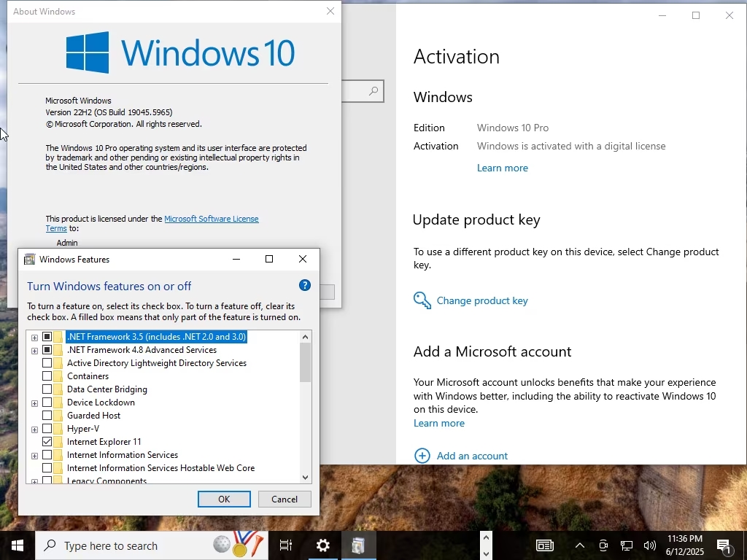This screenshot has height=560, width=747.
Task: Maximize the Windows Features dialog
Action: (269, 259)
